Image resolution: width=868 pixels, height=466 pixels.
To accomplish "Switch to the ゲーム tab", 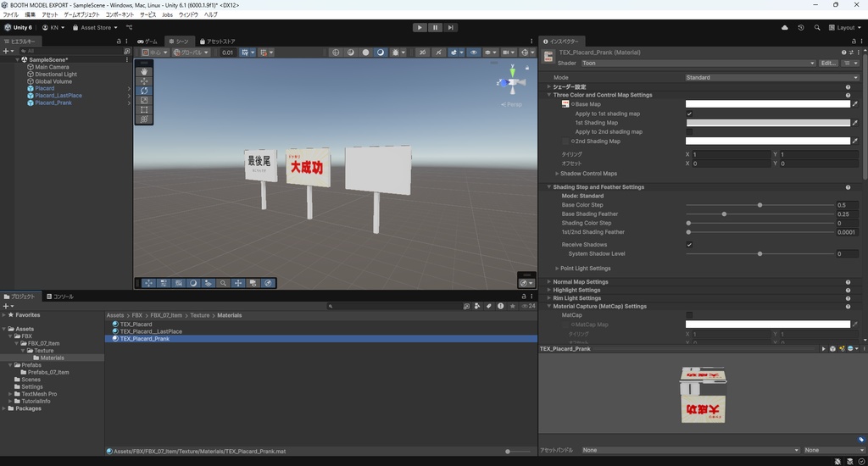I will click(x=147, y=41).
